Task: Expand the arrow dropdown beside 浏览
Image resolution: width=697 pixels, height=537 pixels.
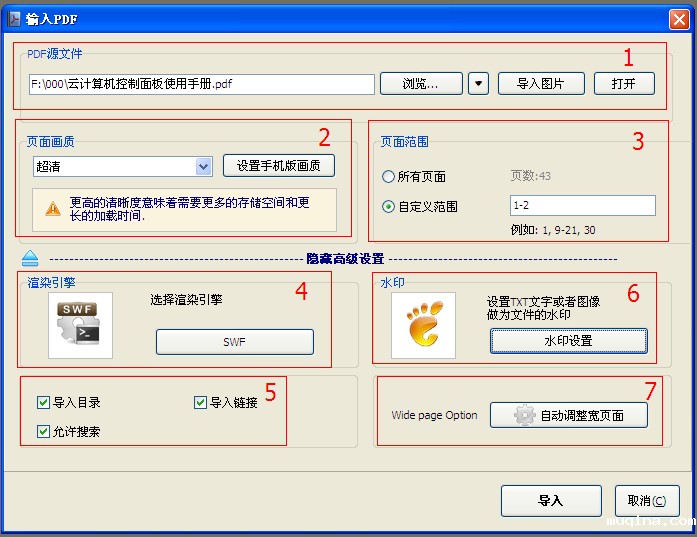Action: tap(478, 84)
